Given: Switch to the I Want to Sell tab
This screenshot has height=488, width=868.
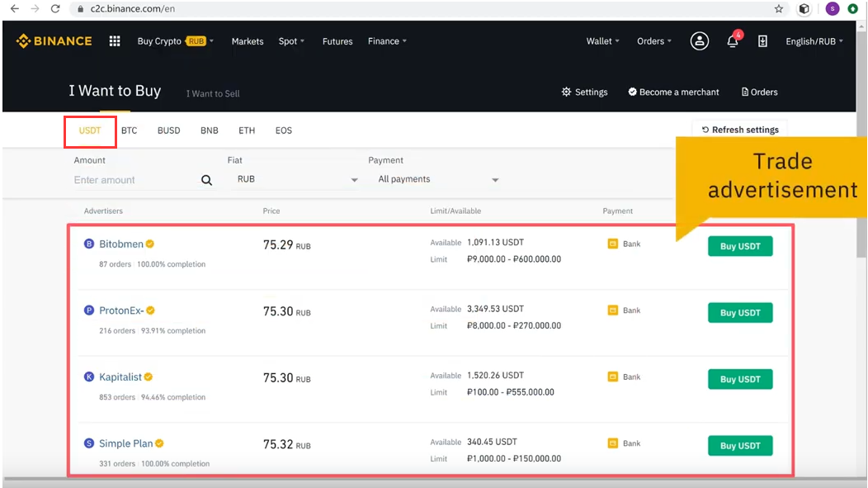Looking at the screenshot, I should tap(213, 93).
